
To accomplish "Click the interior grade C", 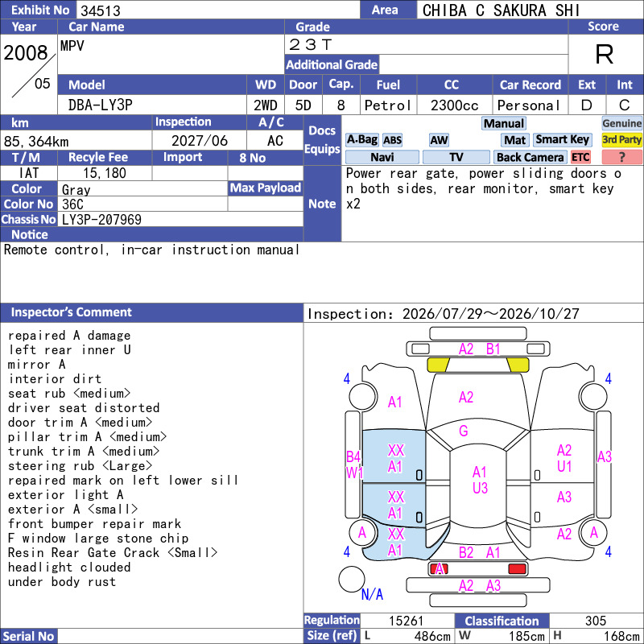I will click(x=625, y=105).
